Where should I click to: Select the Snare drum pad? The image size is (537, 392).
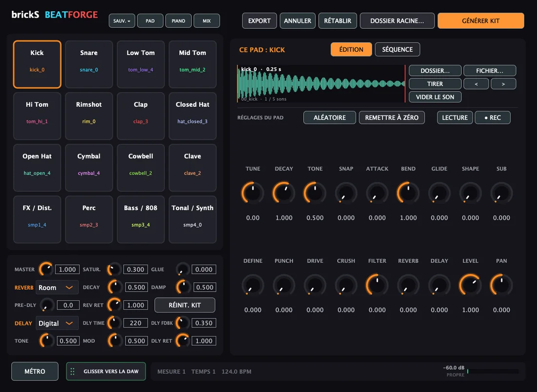[x=89, y=64]
